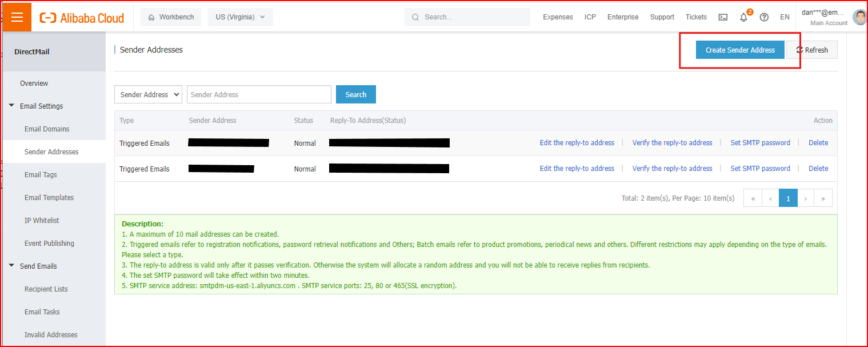Screen dimensions: 868x347
Task: Click the Create Sender Address button
Action: point(740,50)
